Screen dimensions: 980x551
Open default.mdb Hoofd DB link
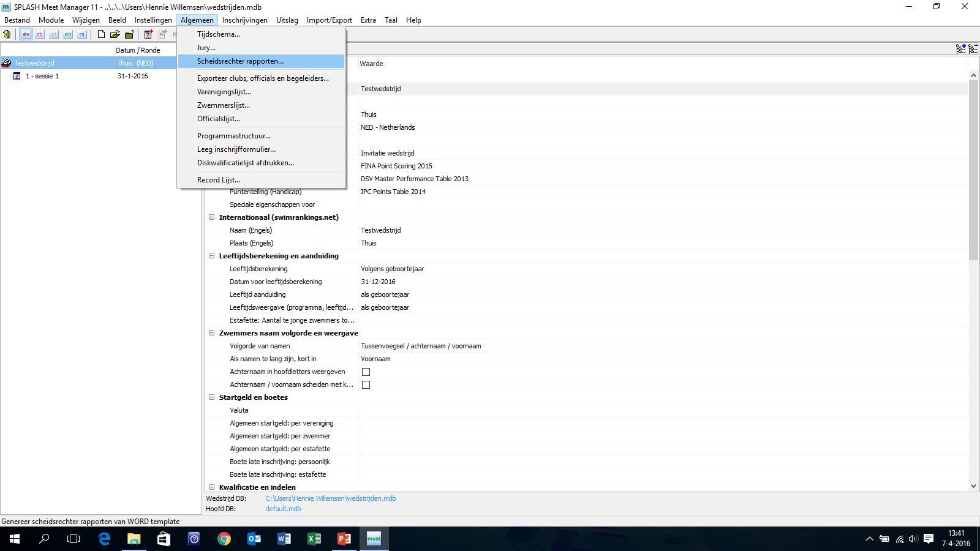pyautogui.click(x=283, y=509)
